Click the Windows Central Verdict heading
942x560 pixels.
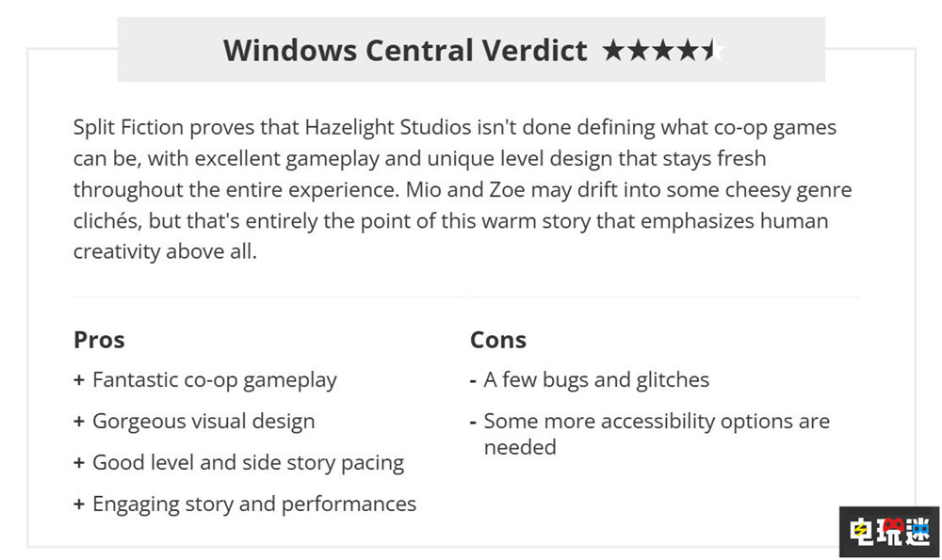[405, 50]
